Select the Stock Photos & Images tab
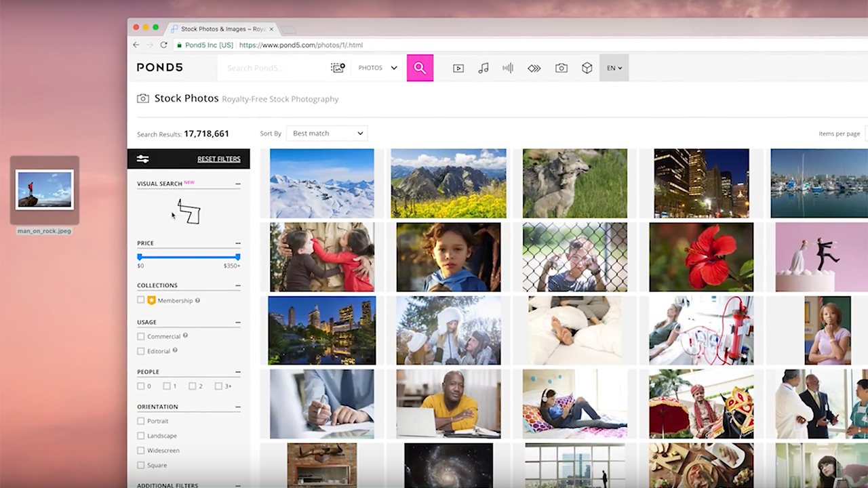This screenshot has width=868, height=488. 221,29
